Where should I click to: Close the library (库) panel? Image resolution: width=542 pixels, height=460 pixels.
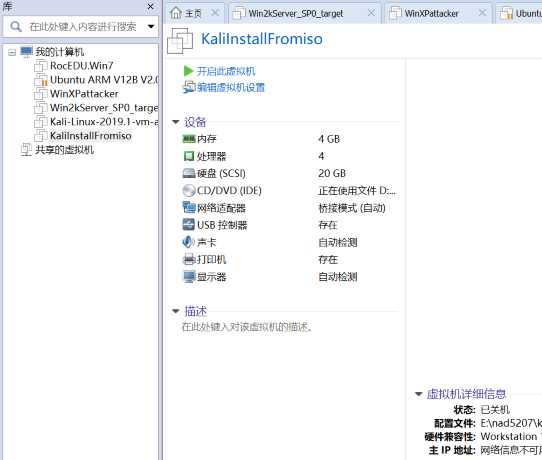(x=150, y=6)
